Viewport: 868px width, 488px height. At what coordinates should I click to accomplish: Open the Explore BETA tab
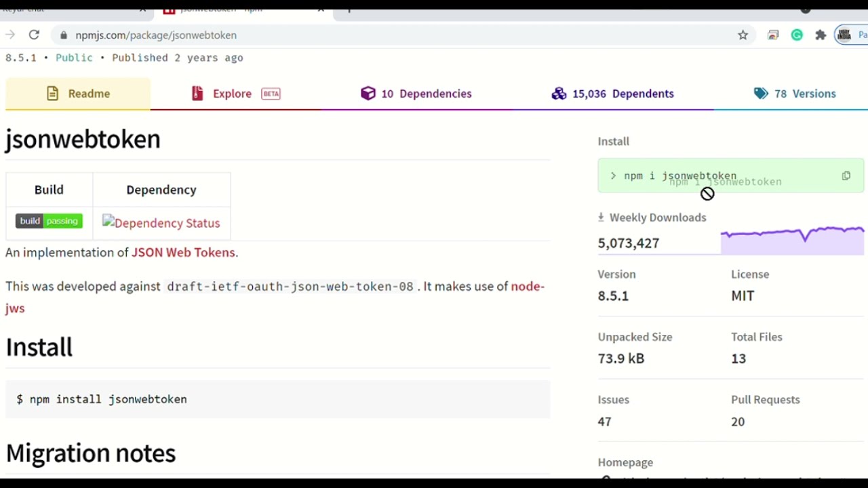tap(236, 94)
